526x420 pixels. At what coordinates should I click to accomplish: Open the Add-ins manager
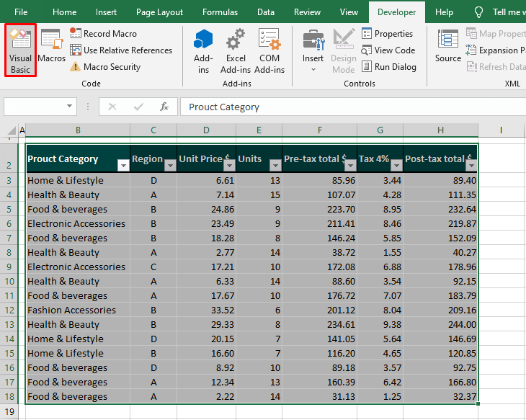pos(203,51)
